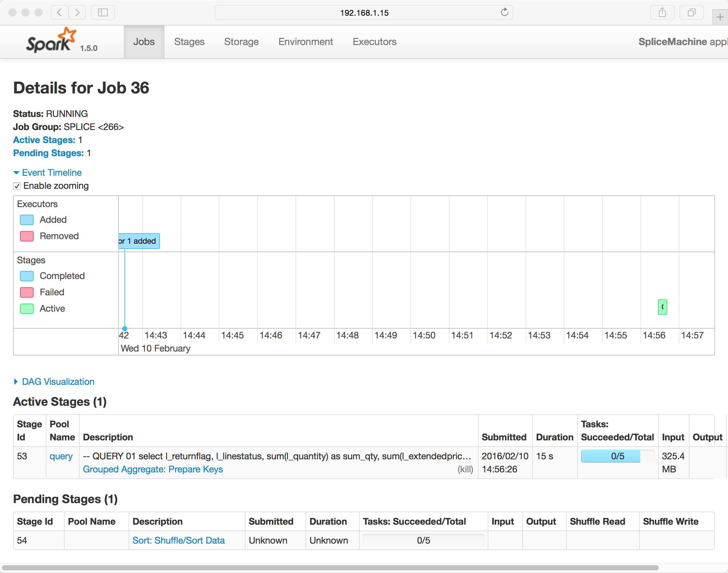Open Grouped Aggregate: Prepare Keys stage link
728x573 pixels.
[153, 469]
